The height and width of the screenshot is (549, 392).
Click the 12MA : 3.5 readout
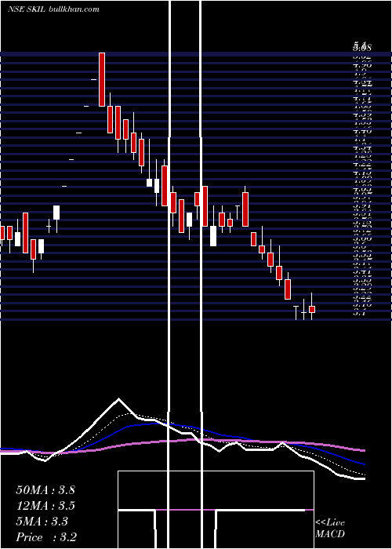click(x=45, y=506)
